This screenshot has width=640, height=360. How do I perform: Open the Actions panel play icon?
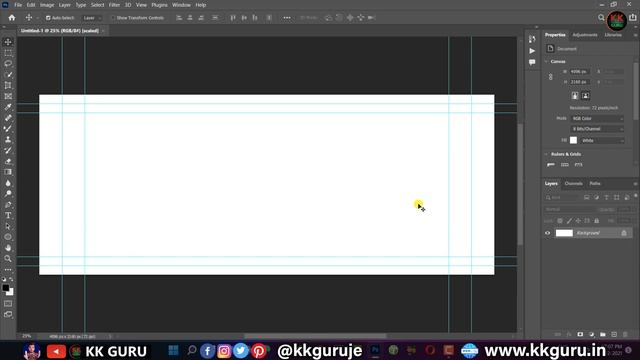[x=532, y=51]
